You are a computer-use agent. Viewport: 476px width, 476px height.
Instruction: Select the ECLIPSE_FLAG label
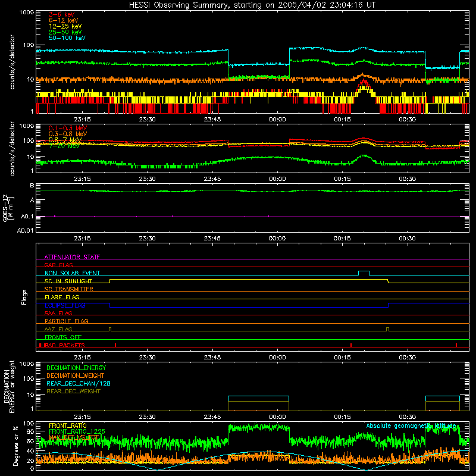click(x=65, y=305)
